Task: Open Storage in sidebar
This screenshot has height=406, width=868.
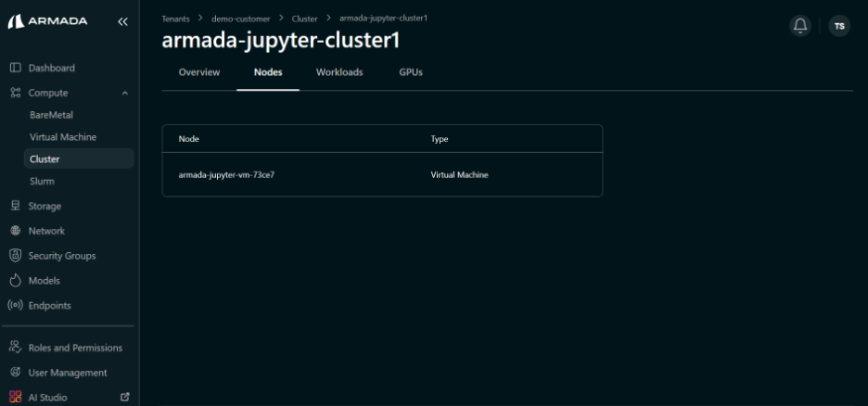Action: click(45, 206)
